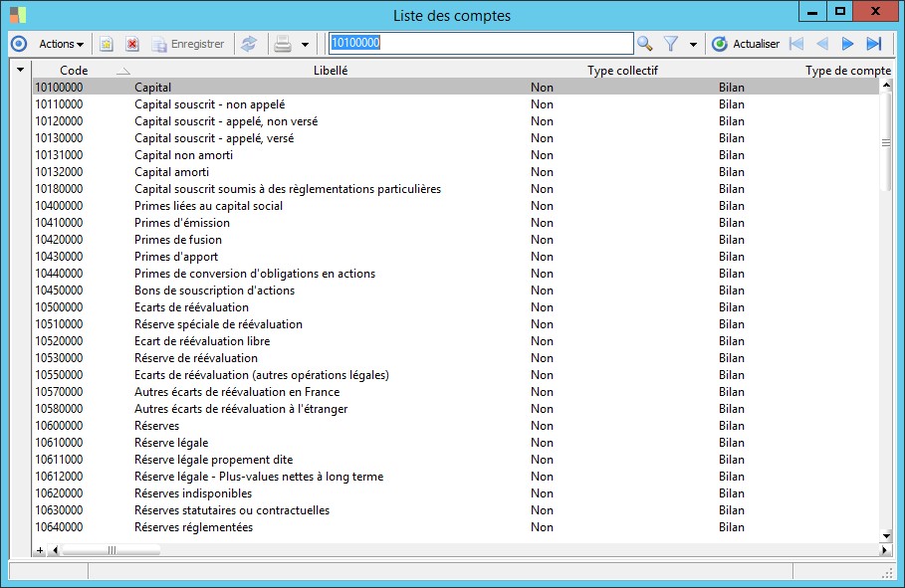Create a new account with the new record icon
Viewport: 905px width, 588px height.
tap(107, 44)
